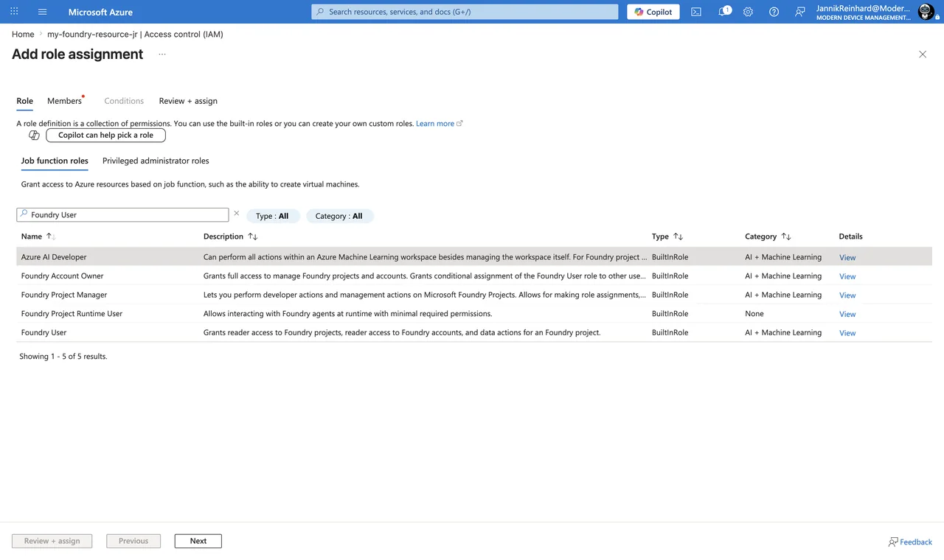View details for Foundry Project Manager
This screenshot has width=944, height=560.
coord(847,295)
